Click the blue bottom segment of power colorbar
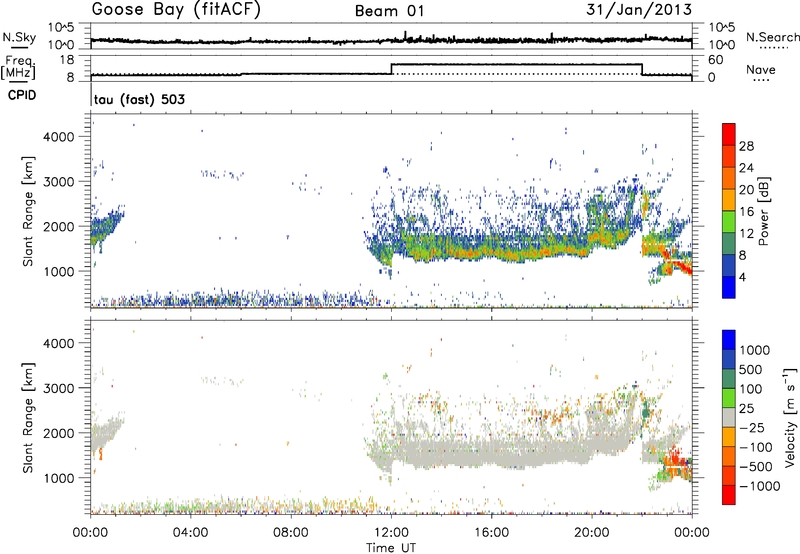The width and height of the screenshot is (800, 554). point(729,287)
